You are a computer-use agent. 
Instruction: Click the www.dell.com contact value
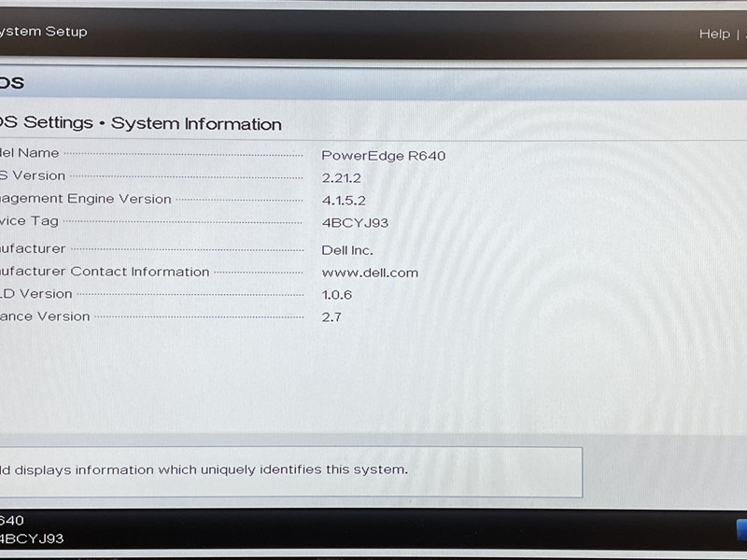[x=370, y=273]
